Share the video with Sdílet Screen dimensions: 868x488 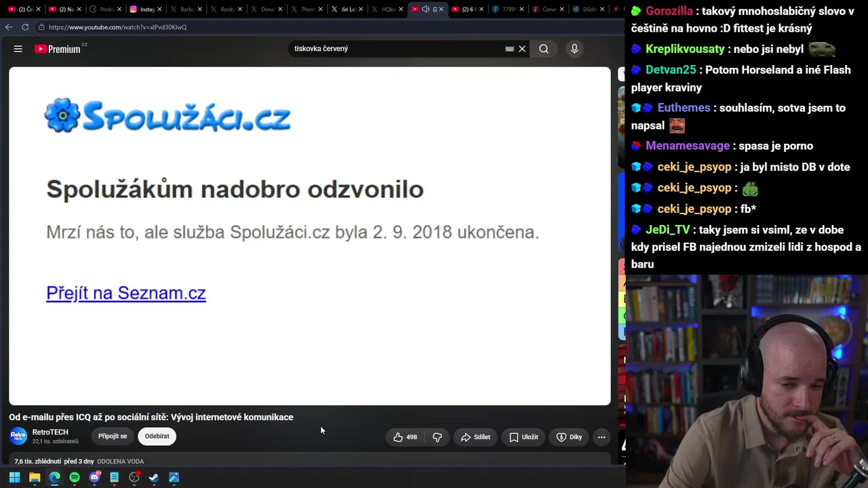tap(475, 437)
